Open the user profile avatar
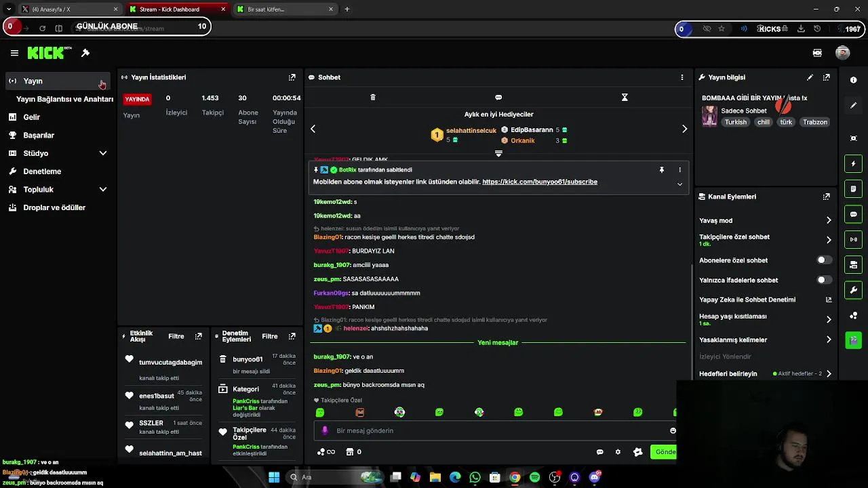Viewport: 868px width, 488px height. 843,53
